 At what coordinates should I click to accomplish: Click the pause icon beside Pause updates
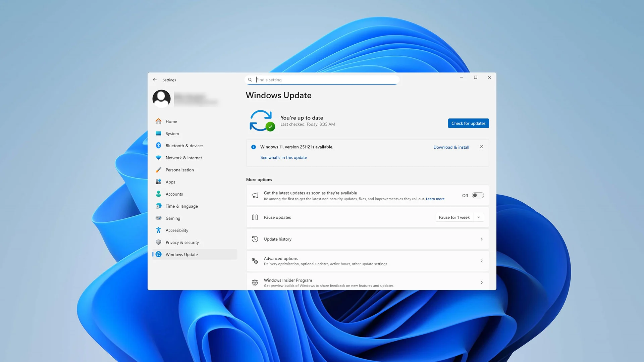(255, 217)
